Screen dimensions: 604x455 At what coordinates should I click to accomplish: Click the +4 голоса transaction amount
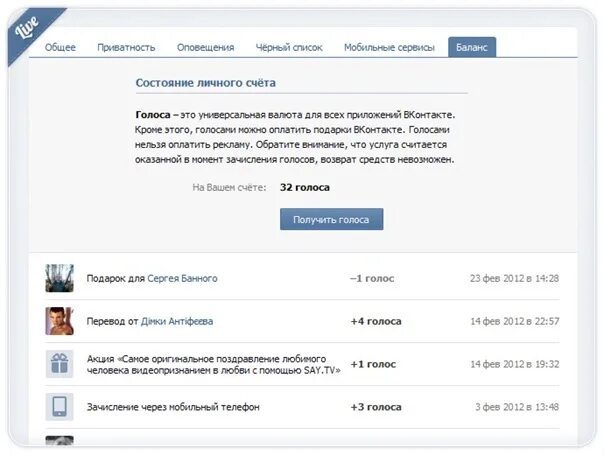(x=376, y=321)
